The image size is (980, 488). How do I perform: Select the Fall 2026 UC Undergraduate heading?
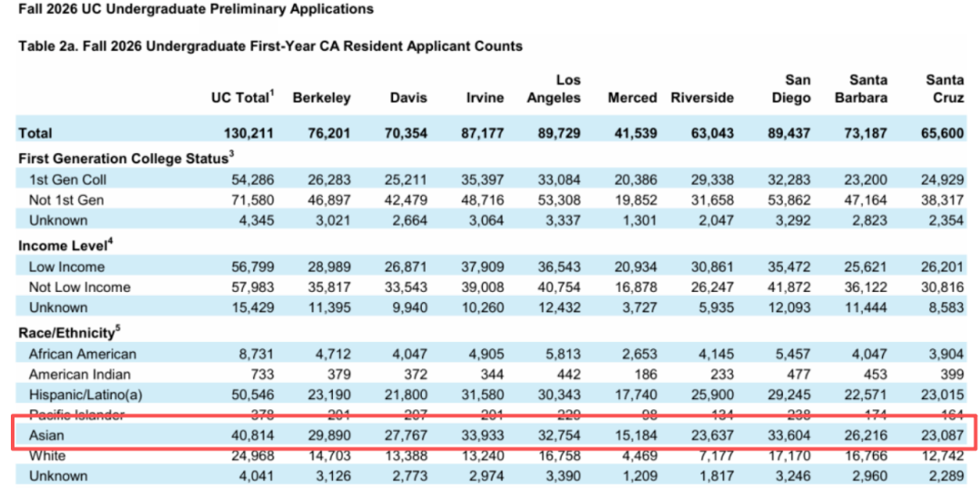coord(195,9)
